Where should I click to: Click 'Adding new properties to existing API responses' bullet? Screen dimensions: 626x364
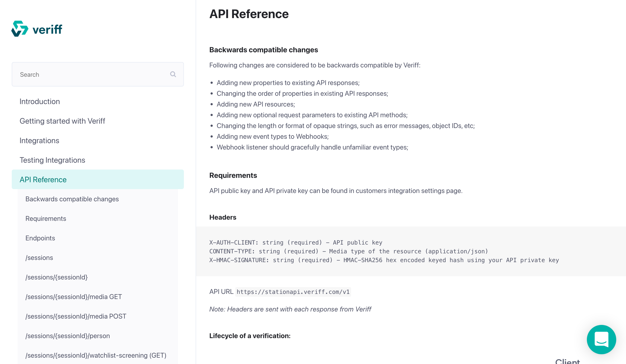tap(288, 83)
